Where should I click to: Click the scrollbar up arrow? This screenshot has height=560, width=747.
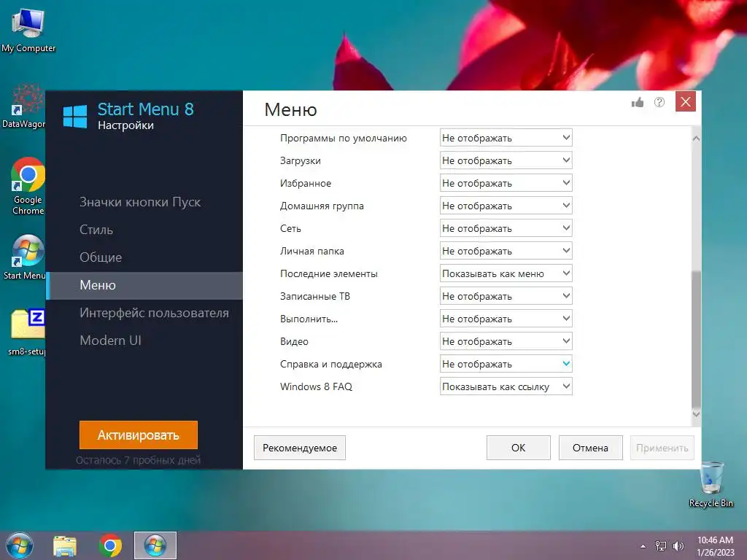pyautogui.click(x=696, y=139)
